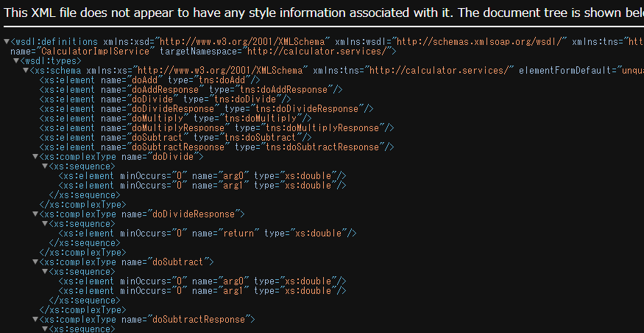Click xs:element line with type "tns:doMultiplyResponse"
This screenshot has height=333, width=644.
click(216, 128)
